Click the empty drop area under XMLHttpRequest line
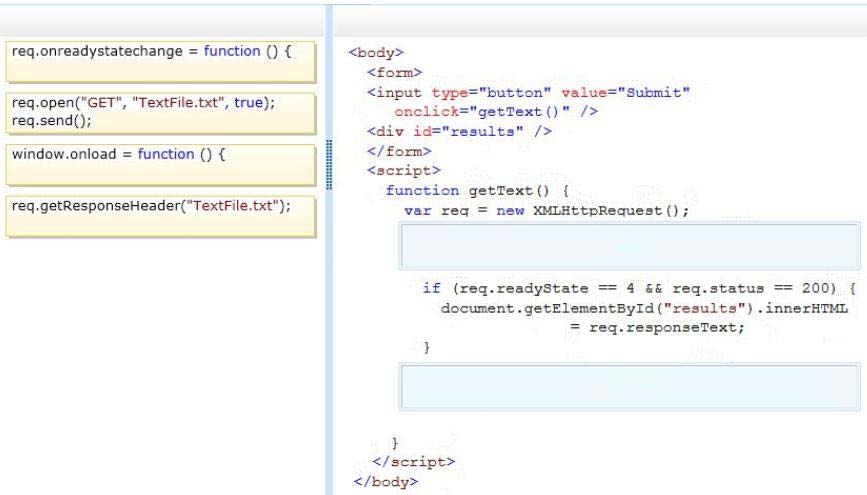The height and width of the screenshot is (495, 867). coord(629,246)
